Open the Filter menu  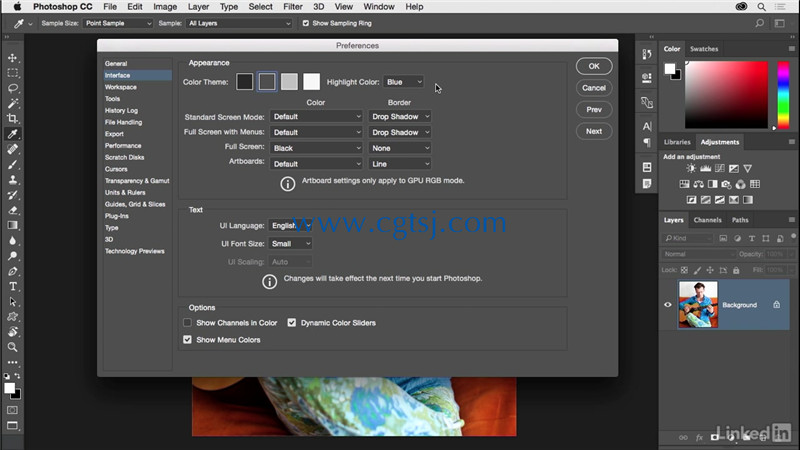click(x=292, y=7)
